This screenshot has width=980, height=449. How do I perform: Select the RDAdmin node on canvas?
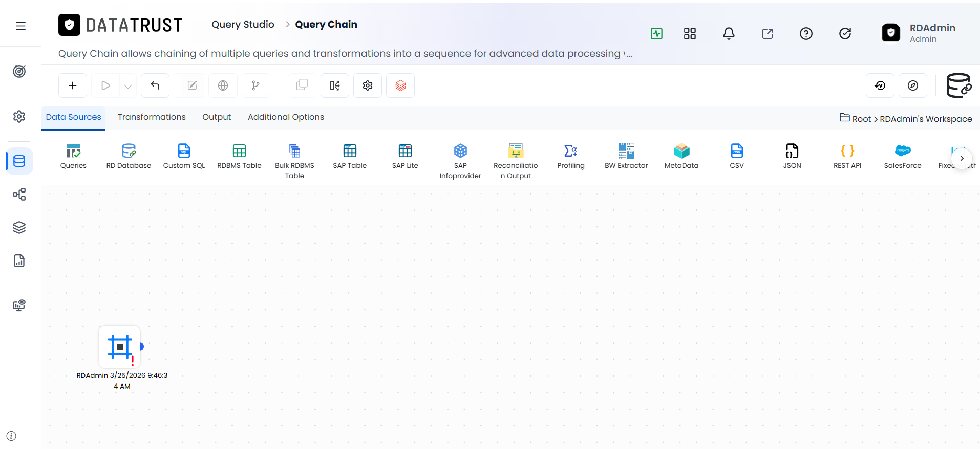[x=120, y=347]
